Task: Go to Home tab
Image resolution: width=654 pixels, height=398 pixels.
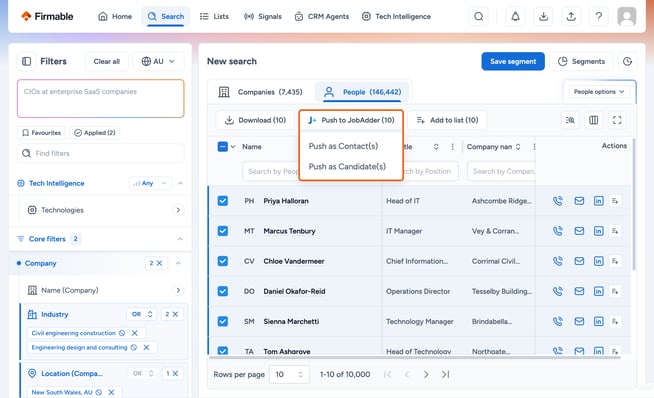Action: click(115, 17)
